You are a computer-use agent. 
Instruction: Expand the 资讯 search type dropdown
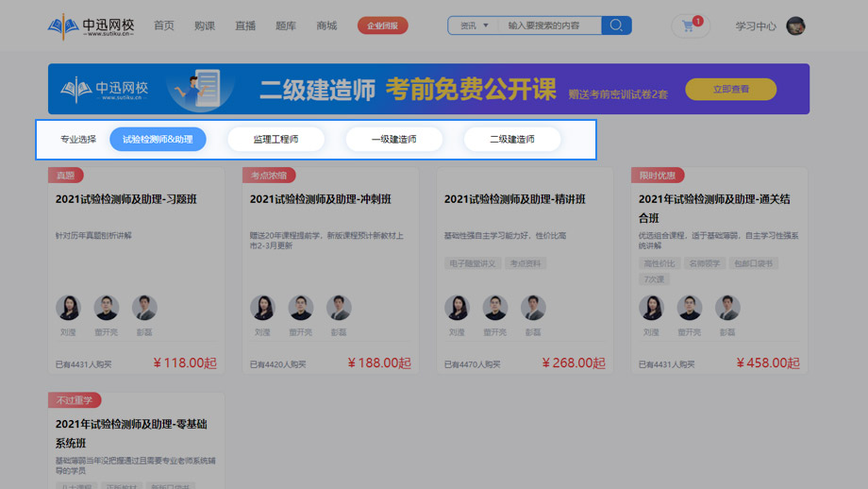click(x=474, y=25)
